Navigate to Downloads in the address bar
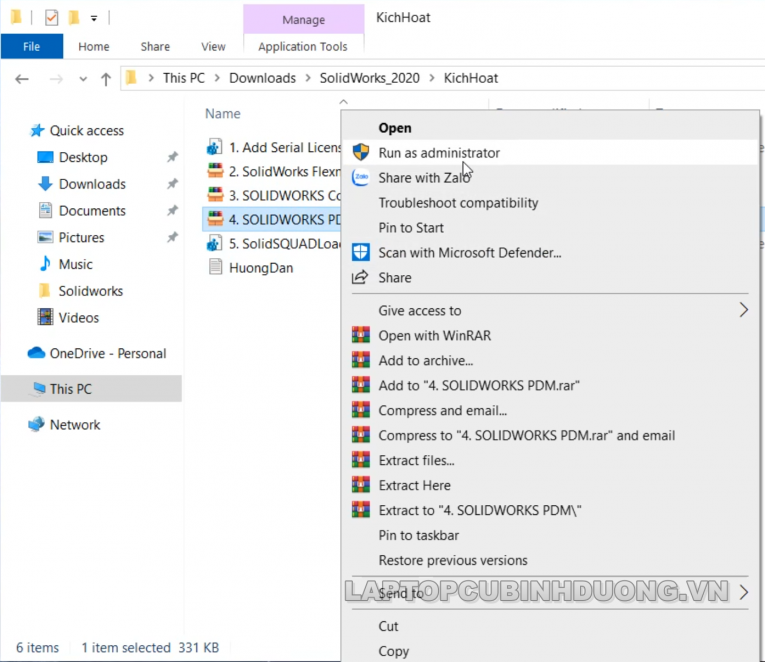Image resolution: width=765 pixels, height=662 pixels. pyautogui.click(x=262, y=78)
